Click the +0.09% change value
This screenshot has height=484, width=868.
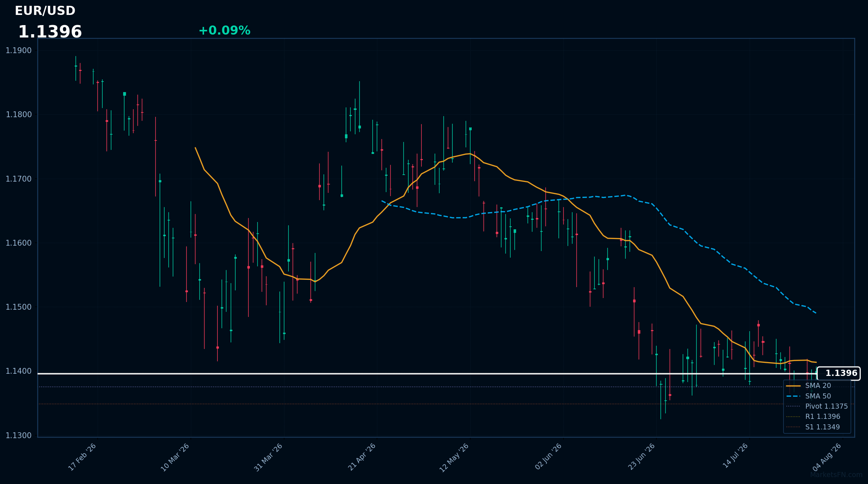pyautogui.click(x=224, y=31)
